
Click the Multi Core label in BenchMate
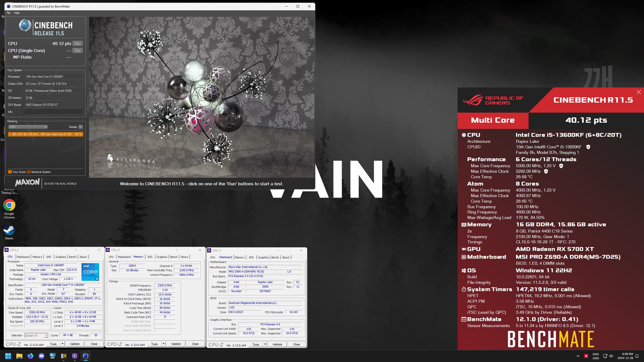click(x=493, y=120)
